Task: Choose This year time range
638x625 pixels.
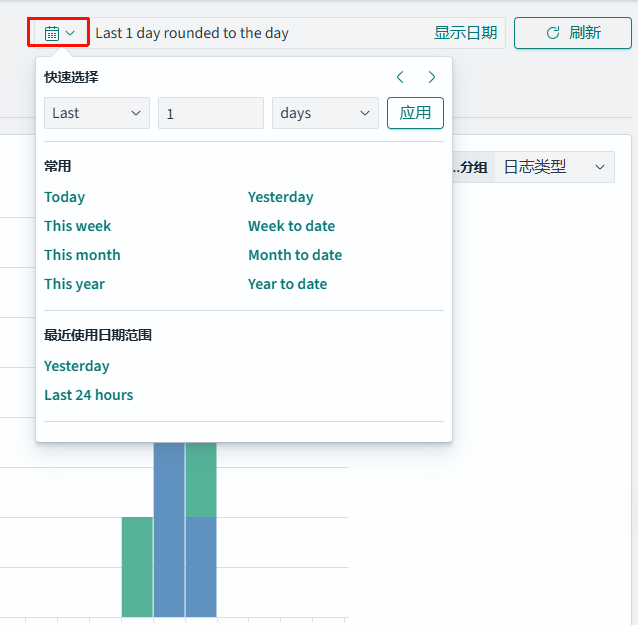Action: click(x=74, y=284)
